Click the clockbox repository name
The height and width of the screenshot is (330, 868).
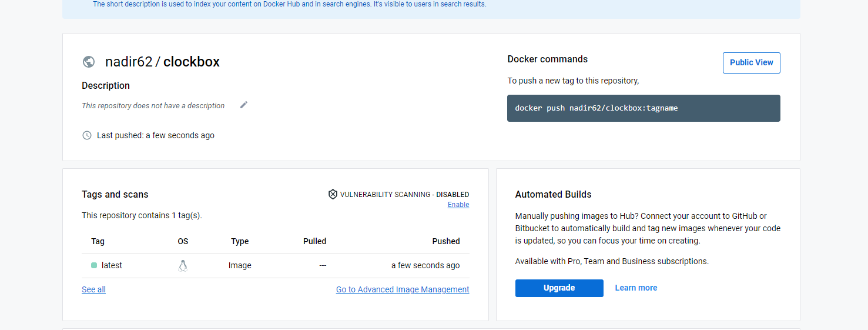192,62
